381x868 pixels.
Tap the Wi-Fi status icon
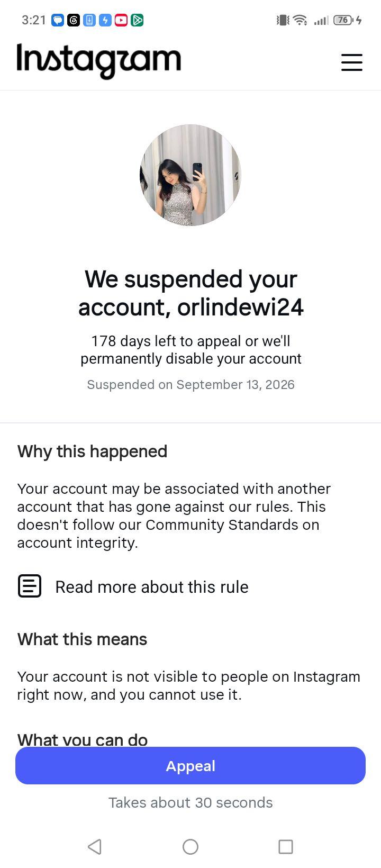pyautogui.click(x=300, y=20)
